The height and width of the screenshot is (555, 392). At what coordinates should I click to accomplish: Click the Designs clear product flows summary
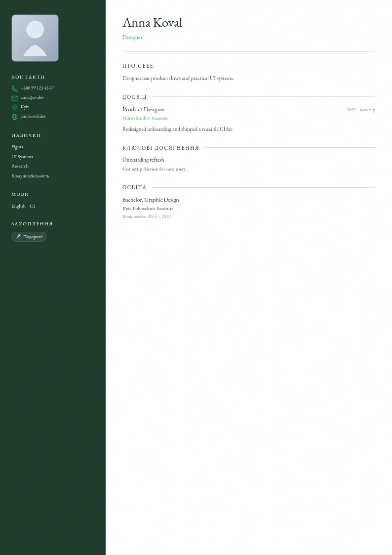coord(178,78)
